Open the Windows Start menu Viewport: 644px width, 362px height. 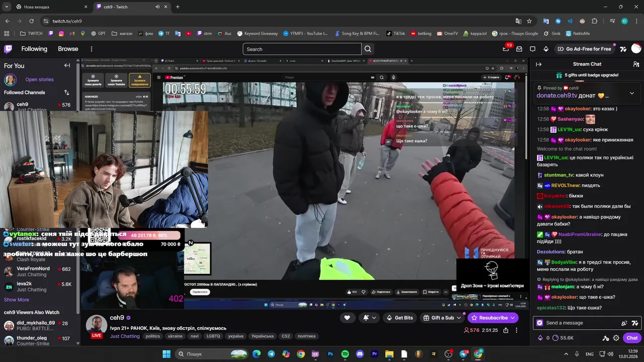click(x=166, y=354)
